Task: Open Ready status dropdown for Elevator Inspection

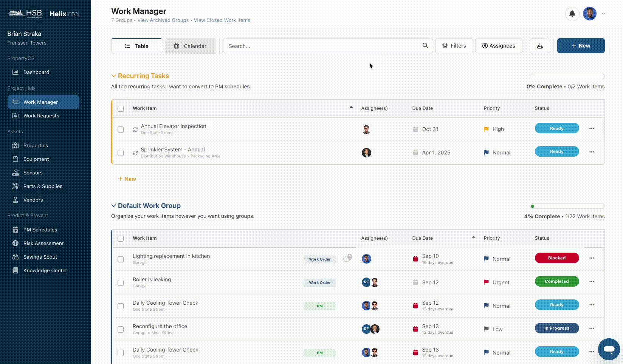Action: [x=557, y=128]
